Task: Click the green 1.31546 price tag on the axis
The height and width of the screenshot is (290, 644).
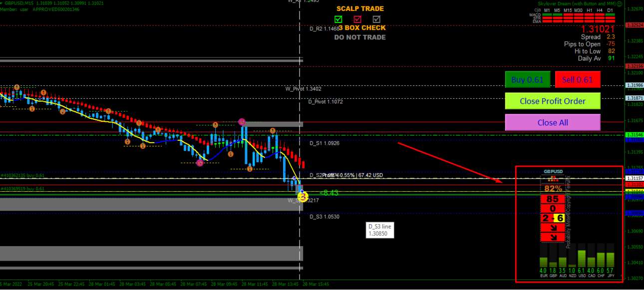Action: pyautogui.click(x=634, y=135)
